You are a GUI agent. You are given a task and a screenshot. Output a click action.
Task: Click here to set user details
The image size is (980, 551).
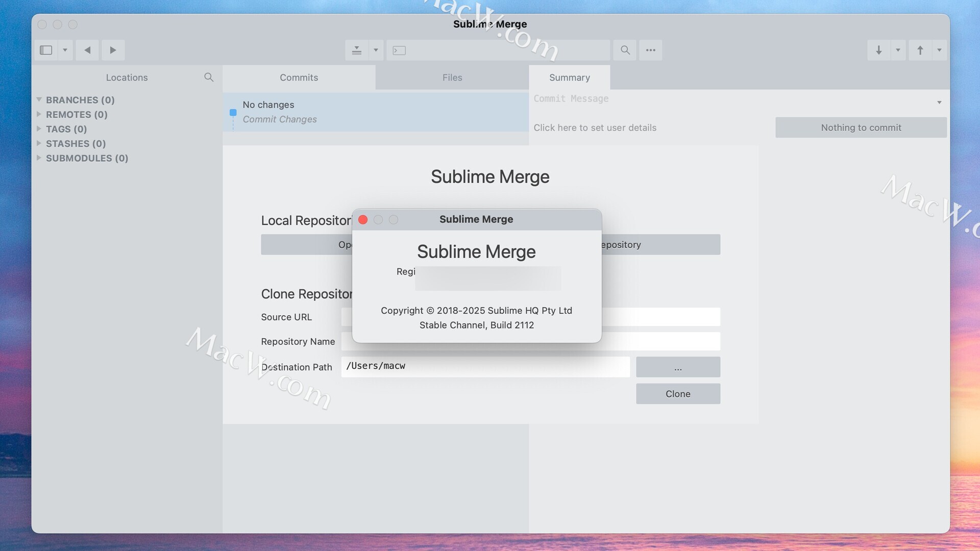(595, 128)
